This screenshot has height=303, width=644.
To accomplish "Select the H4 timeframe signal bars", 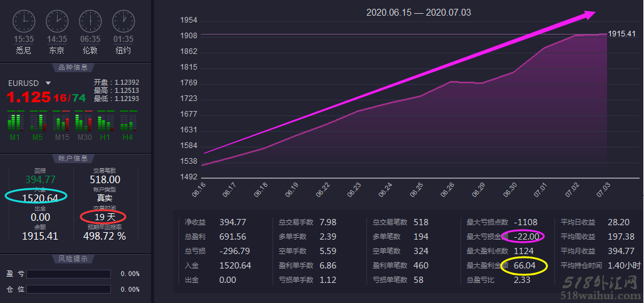I will 128,121.
